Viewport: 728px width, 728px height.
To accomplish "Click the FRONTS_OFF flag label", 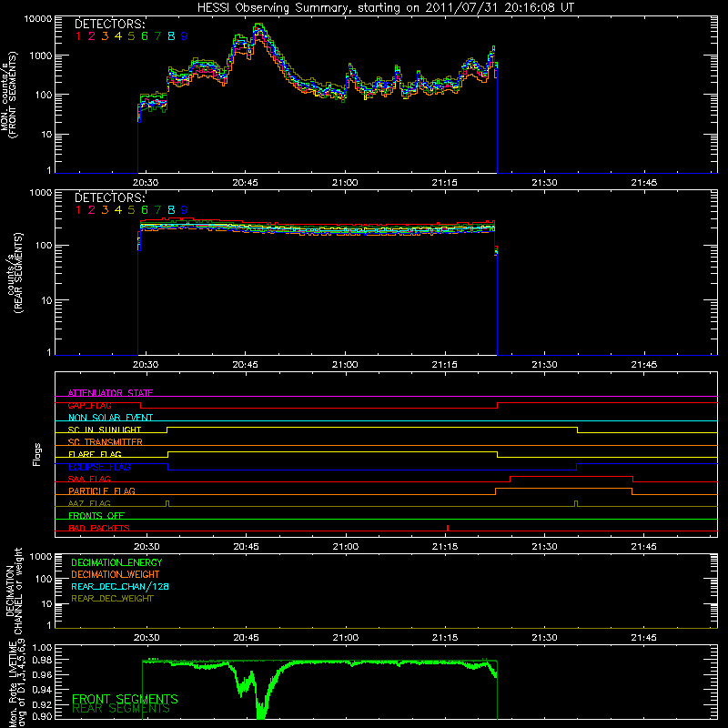I will [x=96, y=515].
